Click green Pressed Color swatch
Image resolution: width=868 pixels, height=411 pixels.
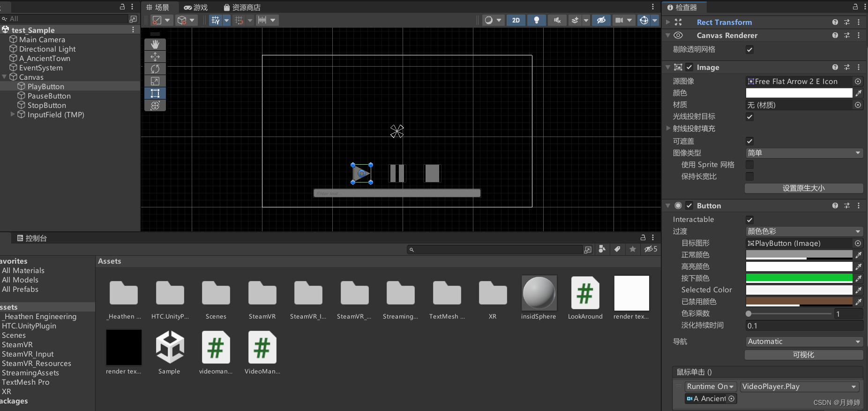pos(799,278)
